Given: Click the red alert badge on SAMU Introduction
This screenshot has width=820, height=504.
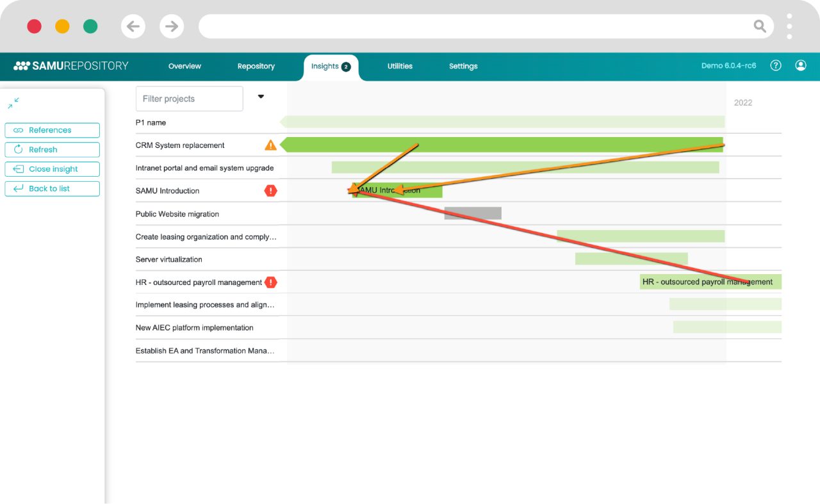Looking at the screenshot, I should click(x=270, y=190).
